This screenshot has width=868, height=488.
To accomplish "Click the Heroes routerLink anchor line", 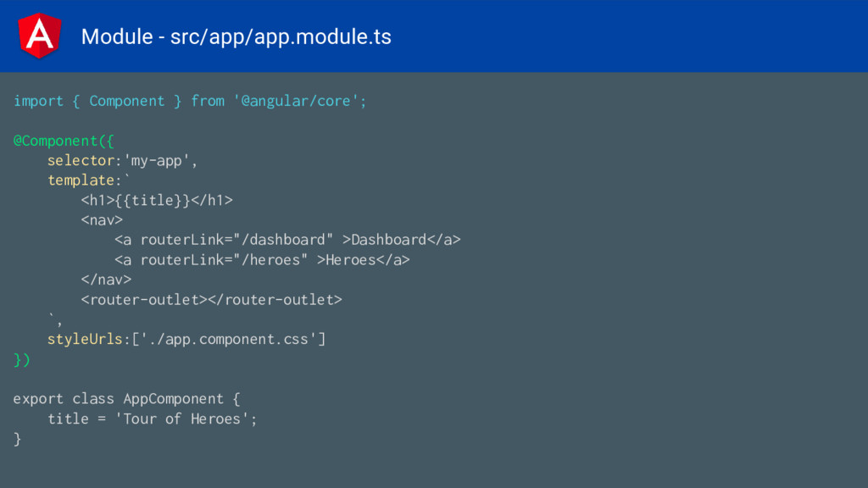I will (x=262, y=259).
